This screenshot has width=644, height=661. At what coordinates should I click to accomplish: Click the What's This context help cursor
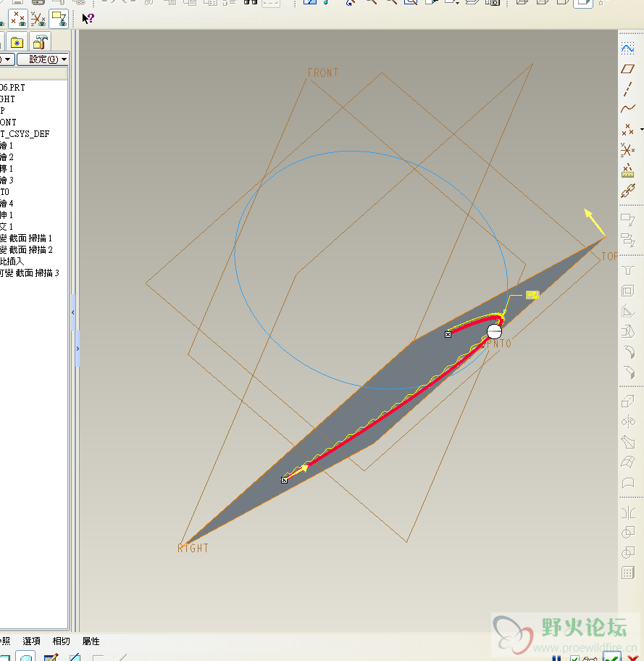coord(88,19)
